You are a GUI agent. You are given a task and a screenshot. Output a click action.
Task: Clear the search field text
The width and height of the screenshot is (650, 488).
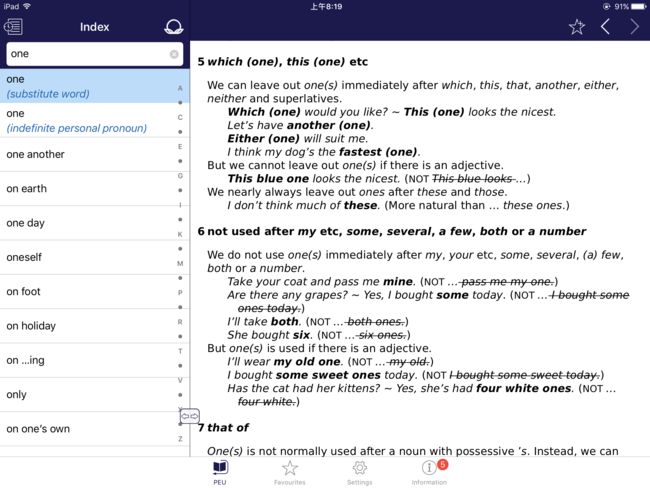click(174, 54)
